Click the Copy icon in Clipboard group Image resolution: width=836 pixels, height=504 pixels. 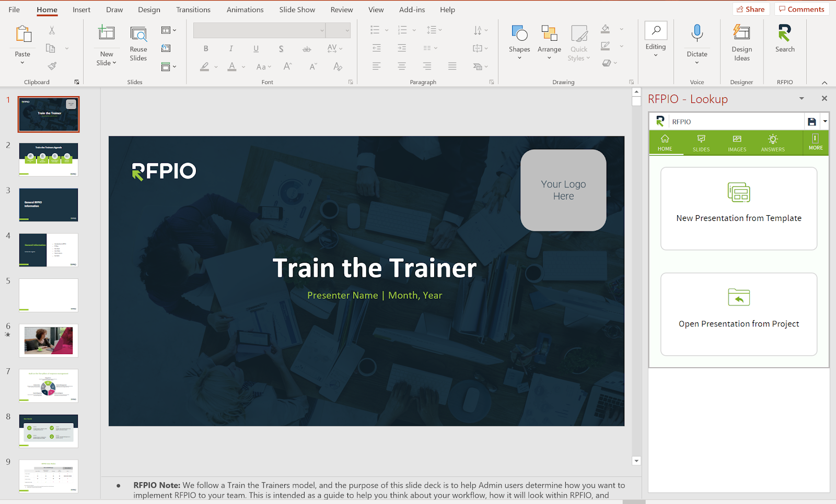(x=51, y=48)
